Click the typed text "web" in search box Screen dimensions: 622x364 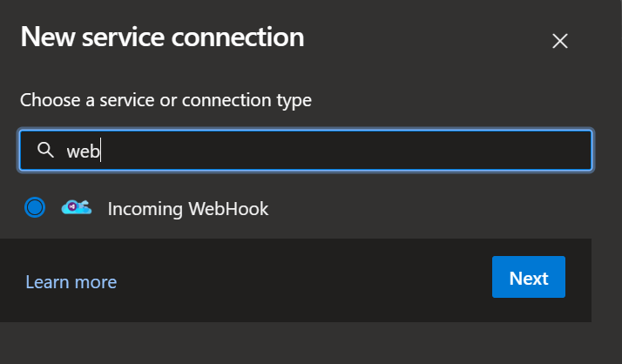[83, 152]
